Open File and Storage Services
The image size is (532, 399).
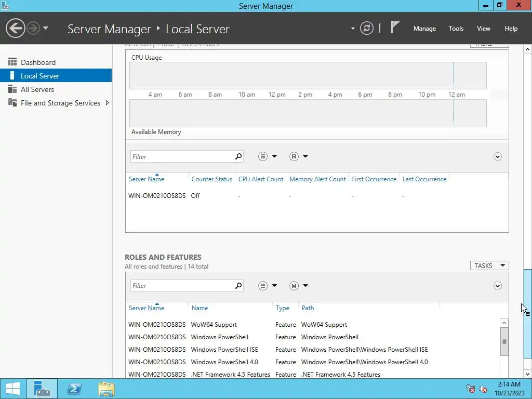click(x=56, y=103)
